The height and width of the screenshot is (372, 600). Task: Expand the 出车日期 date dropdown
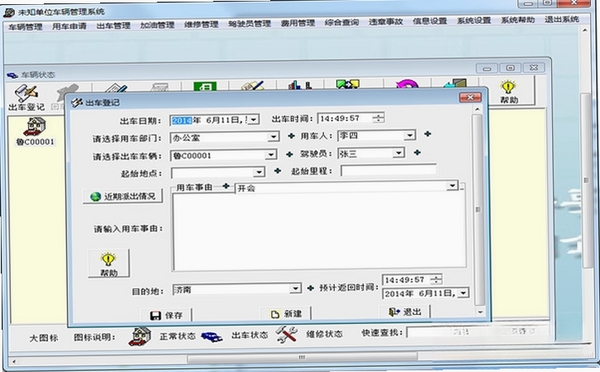click(x=254, y=119)
